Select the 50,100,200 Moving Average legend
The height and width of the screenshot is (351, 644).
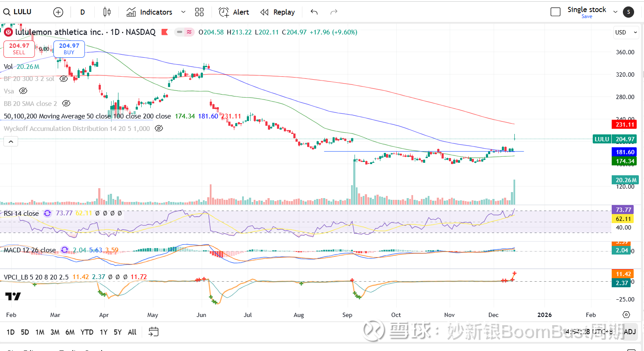point(122,116)
